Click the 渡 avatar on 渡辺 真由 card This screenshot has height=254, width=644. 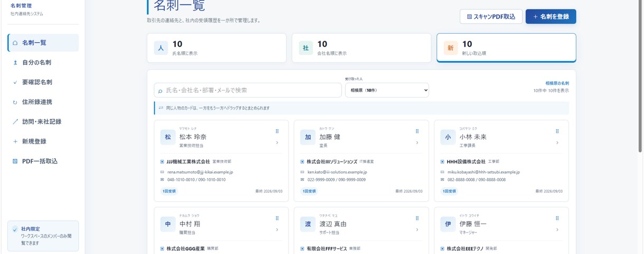click(x=308, y=224)
